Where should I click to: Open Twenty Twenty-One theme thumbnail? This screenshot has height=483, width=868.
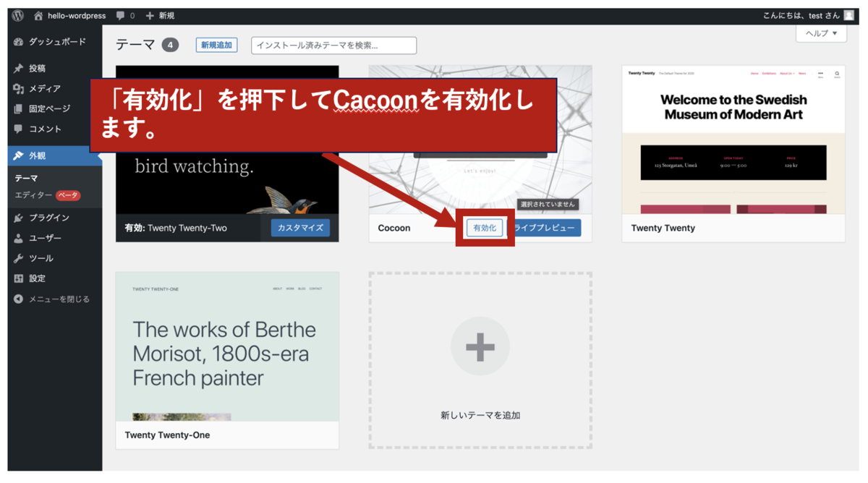click(227, 347)
